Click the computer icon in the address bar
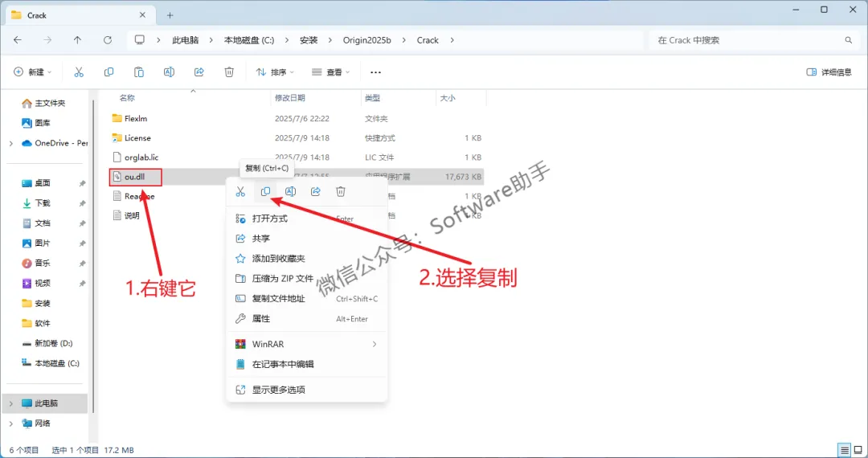868x458 pixels. [140, 40]
